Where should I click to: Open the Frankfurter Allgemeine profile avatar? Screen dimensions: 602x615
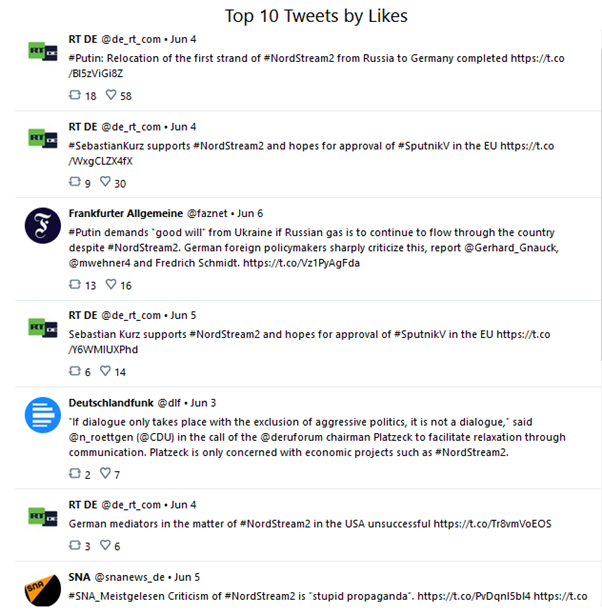tap(43, 226)
